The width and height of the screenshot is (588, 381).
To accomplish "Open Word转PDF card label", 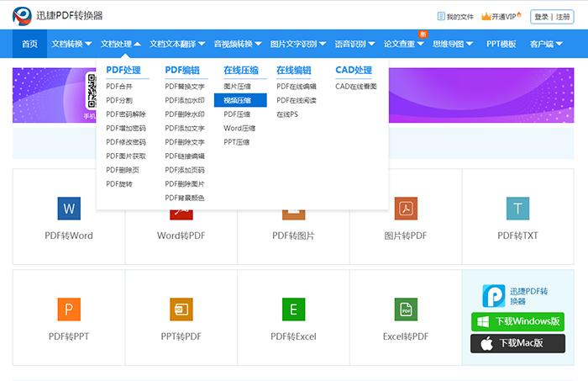I will 181,235.
